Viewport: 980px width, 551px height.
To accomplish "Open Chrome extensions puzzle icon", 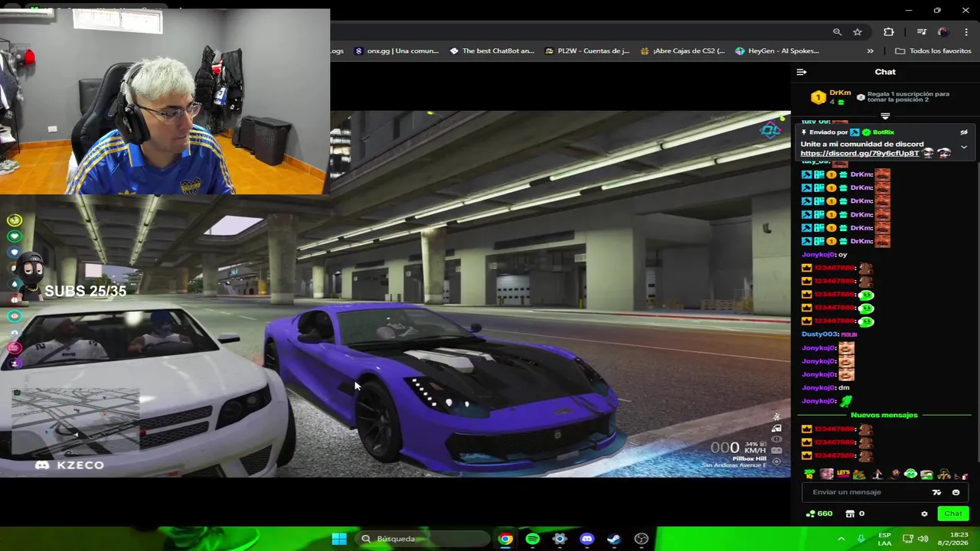I will click(x=888, y=32).
